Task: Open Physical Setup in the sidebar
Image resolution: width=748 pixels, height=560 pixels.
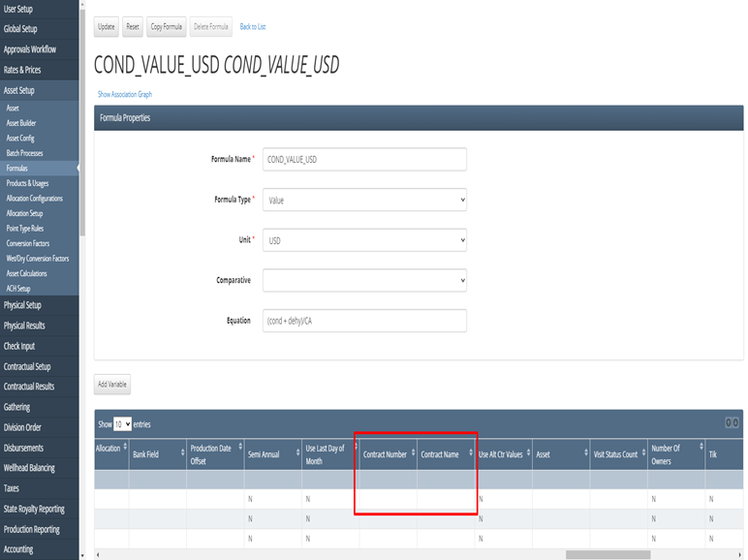Action: pos(23,305)
